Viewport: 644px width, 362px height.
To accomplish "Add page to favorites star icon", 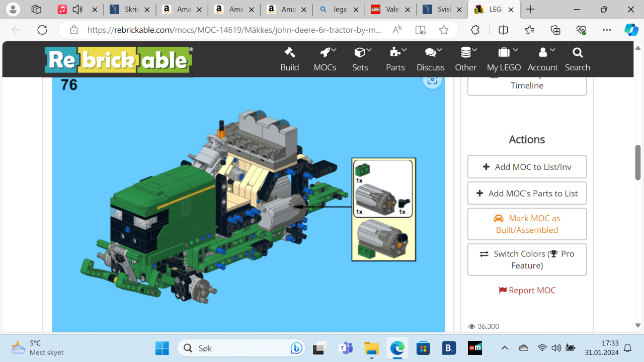I will [443, 30].
